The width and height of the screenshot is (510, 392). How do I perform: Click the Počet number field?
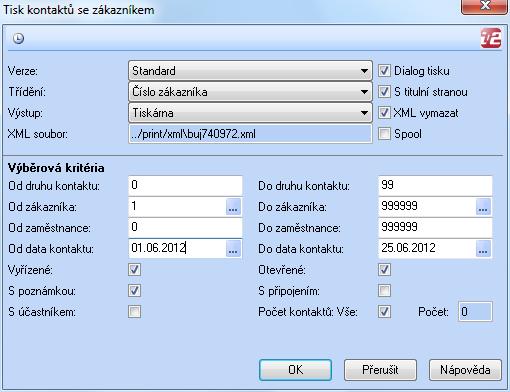click(475, 312)
